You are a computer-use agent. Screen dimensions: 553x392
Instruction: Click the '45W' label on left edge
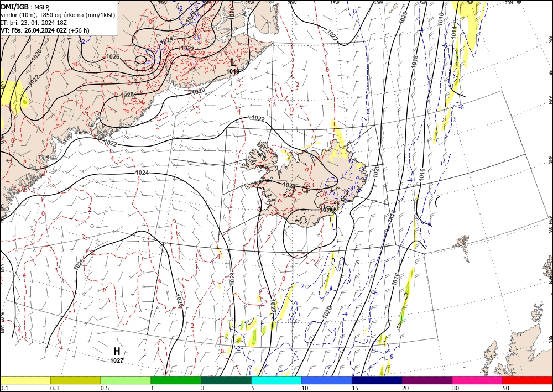pos(2,139)
